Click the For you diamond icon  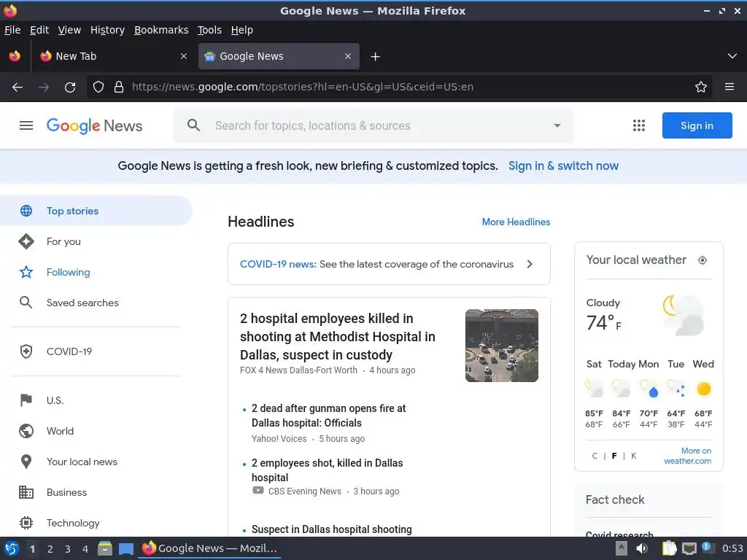pyautogui.click(x=26, y=241)
